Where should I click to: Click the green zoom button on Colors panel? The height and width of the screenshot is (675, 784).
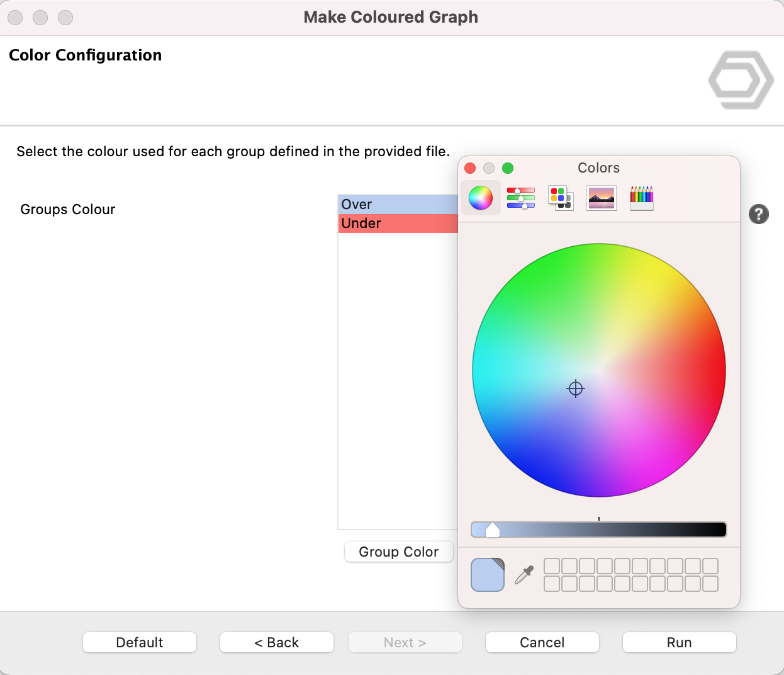point(508,168)
